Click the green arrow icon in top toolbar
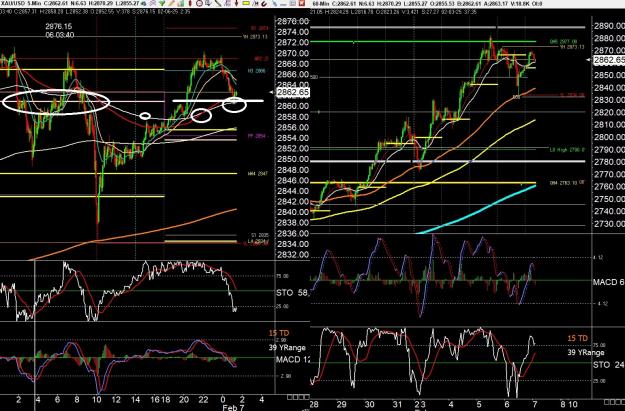This screenshot has height=411, width=625. [x=162, y=3]
